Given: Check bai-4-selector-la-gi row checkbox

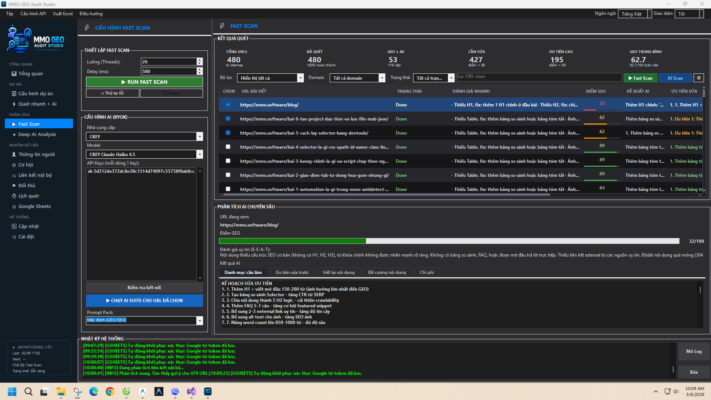Looking at the screenshot, I should point(228,147).
